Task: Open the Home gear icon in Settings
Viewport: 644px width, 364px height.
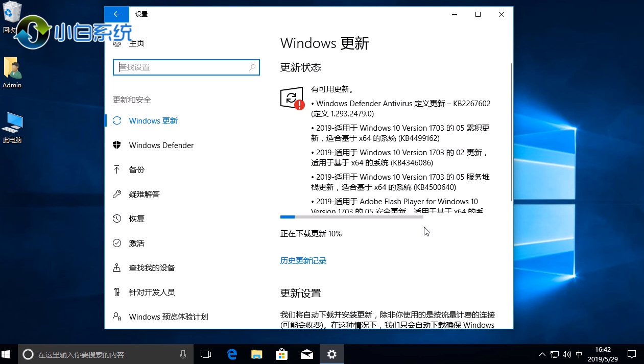Action: 117,43
